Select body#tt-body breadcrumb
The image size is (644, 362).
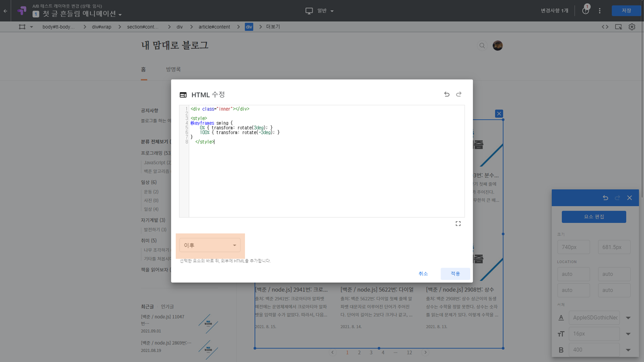[x=59, y=27]
